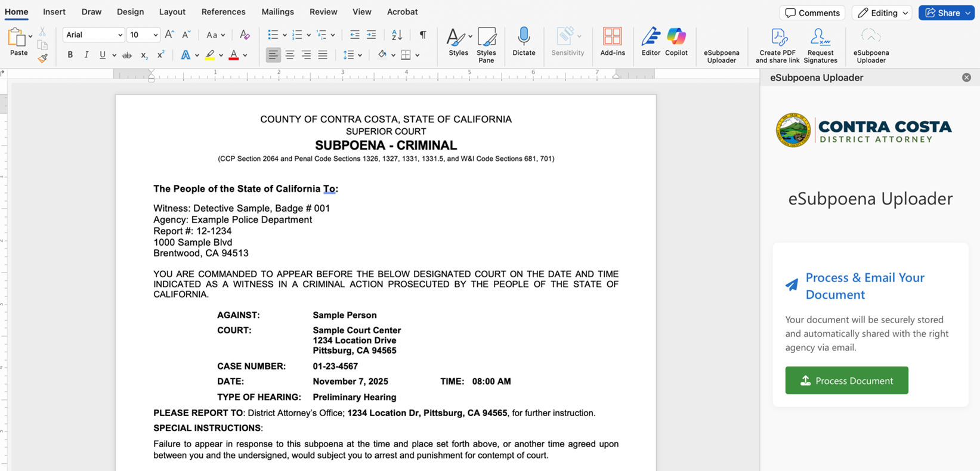Switch to the Draw tab
The height and width of the screenshot is (471, 980).
click(91, 12)
